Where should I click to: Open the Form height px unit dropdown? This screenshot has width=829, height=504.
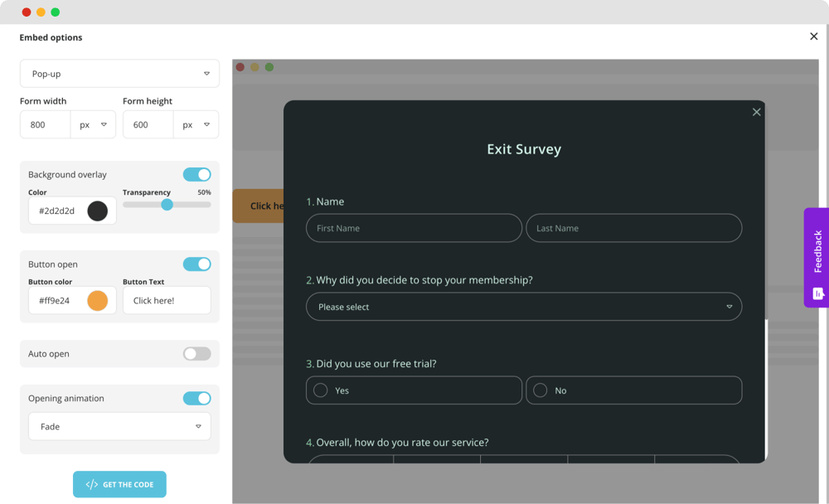[x=197, y=124]
